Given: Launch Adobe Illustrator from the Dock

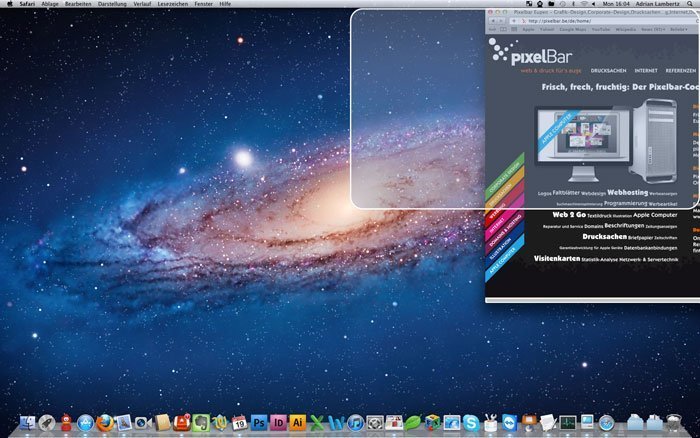Looking at the screenshot, I should point(297,422).
